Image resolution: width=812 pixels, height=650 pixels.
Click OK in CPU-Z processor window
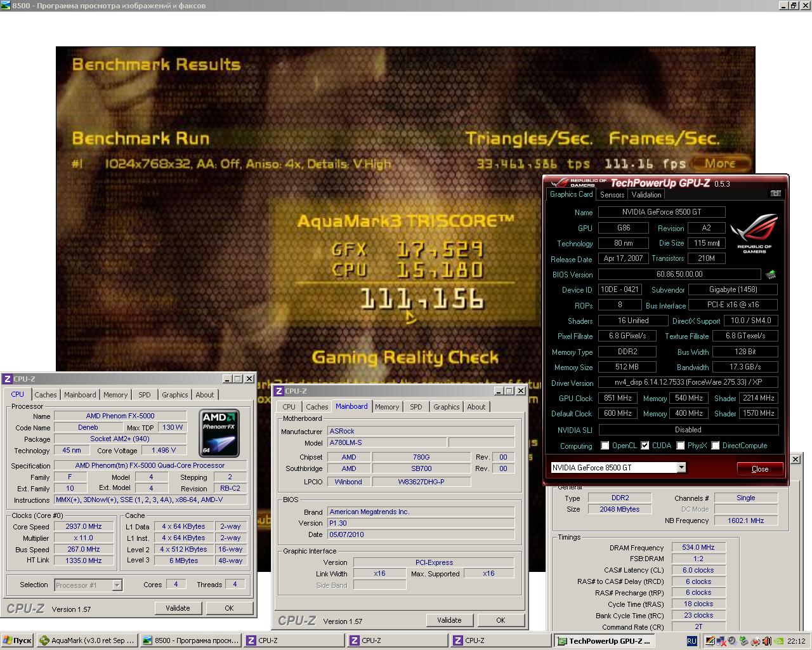click(x=229, y=608)
